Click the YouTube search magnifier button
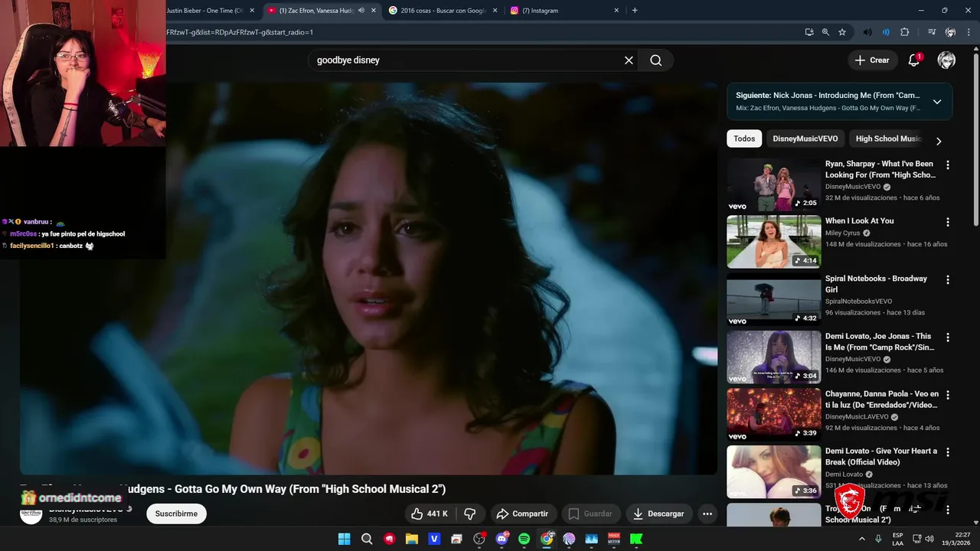The width and height of the screenshot is (980, 551). click(656, 60)
